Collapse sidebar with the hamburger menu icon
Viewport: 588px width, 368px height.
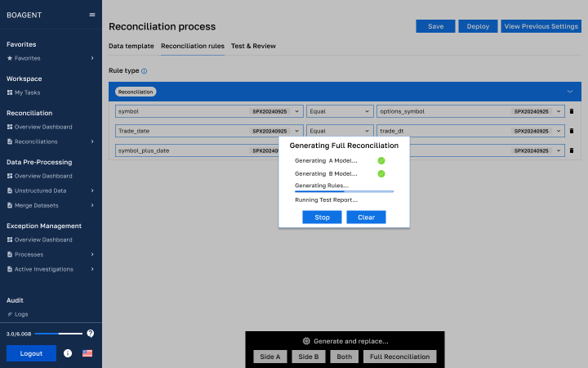click(x=91, y=15)
